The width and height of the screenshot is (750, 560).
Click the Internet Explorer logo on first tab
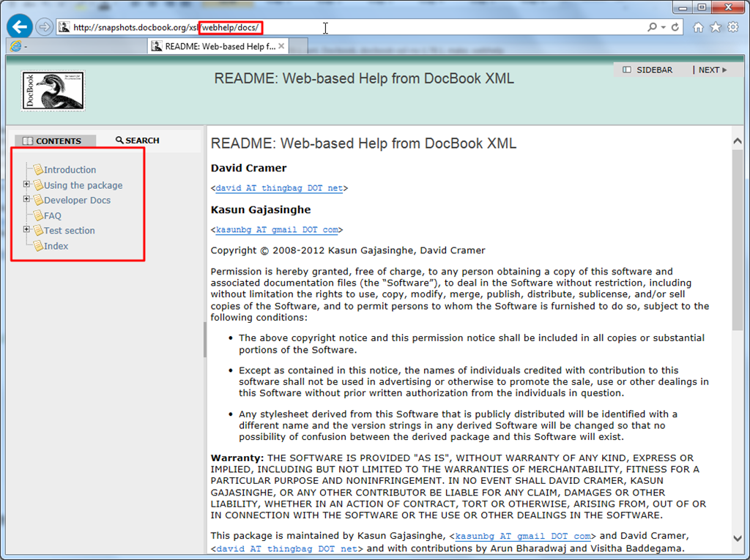coord(16,46)
